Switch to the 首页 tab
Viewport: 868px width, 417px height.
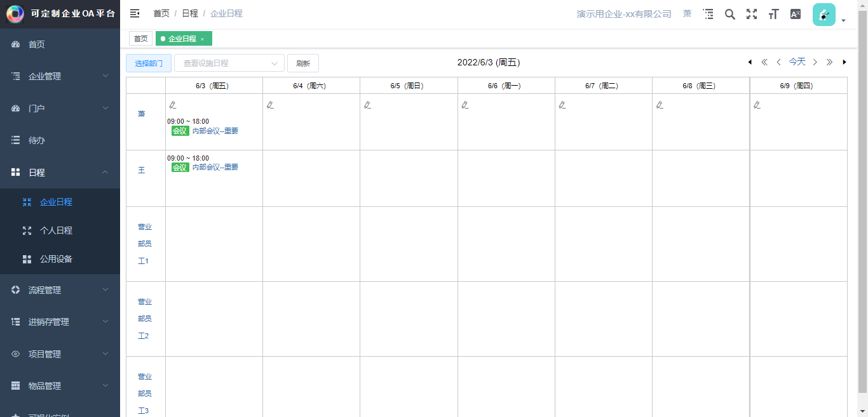[x=141, y=39]
